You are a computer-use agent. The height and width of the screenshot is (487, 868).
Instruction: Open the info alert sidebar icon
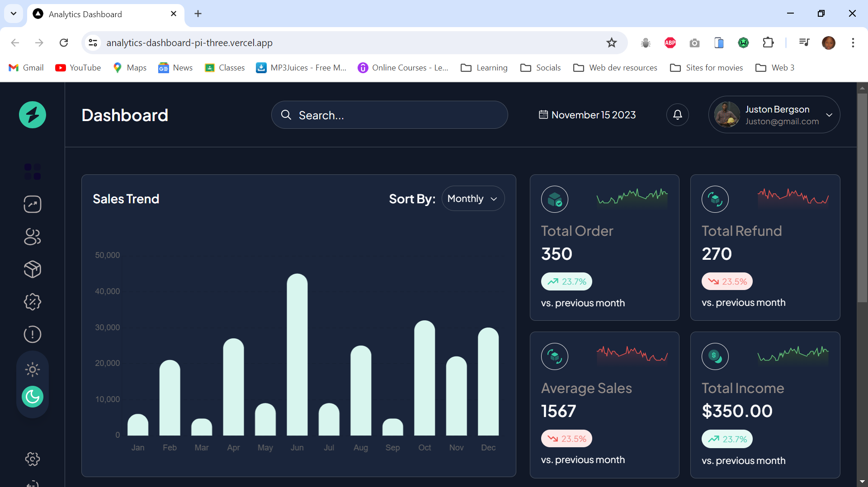(x=33, y=334)
